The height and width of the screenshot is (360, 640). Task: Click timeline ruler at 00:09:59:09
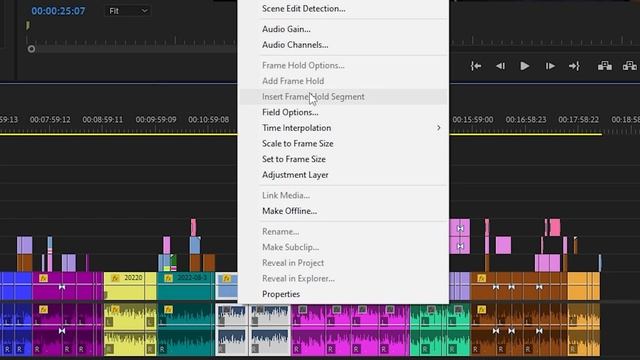coord(156,120)
